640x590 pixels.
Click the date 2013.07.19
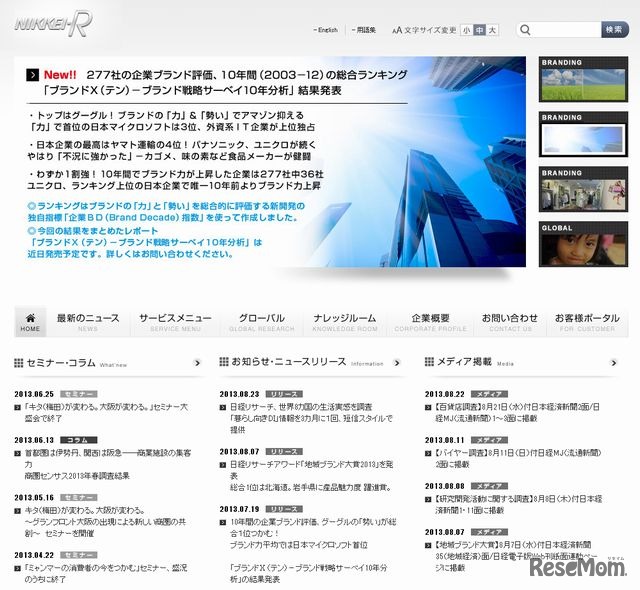(240, 509)
